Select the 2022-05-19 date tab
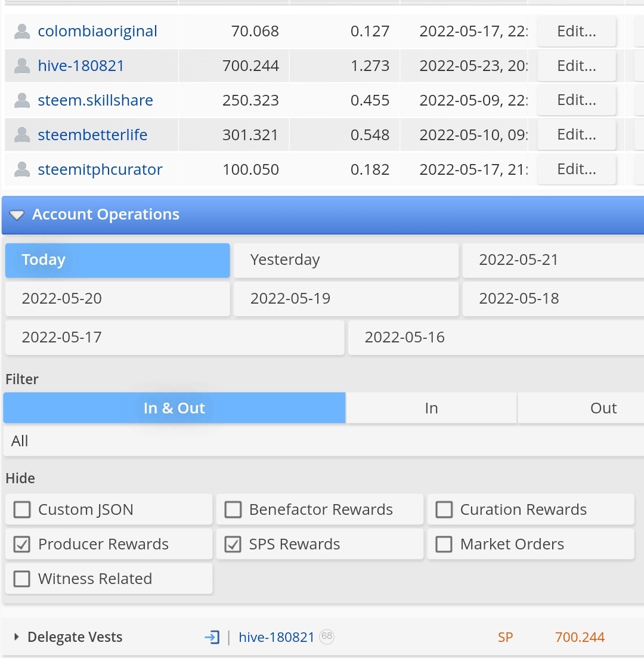The width and height of the screenshot is (644, 658). click(x=346, y=299)
